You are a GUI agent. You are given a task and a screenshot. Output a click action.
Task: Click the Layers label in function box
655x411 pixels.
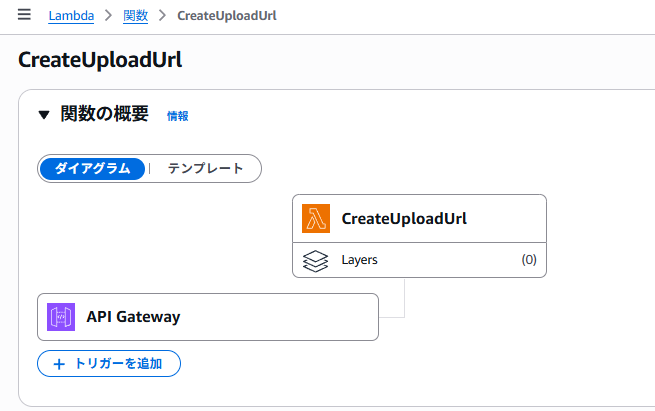coord(359,260)
